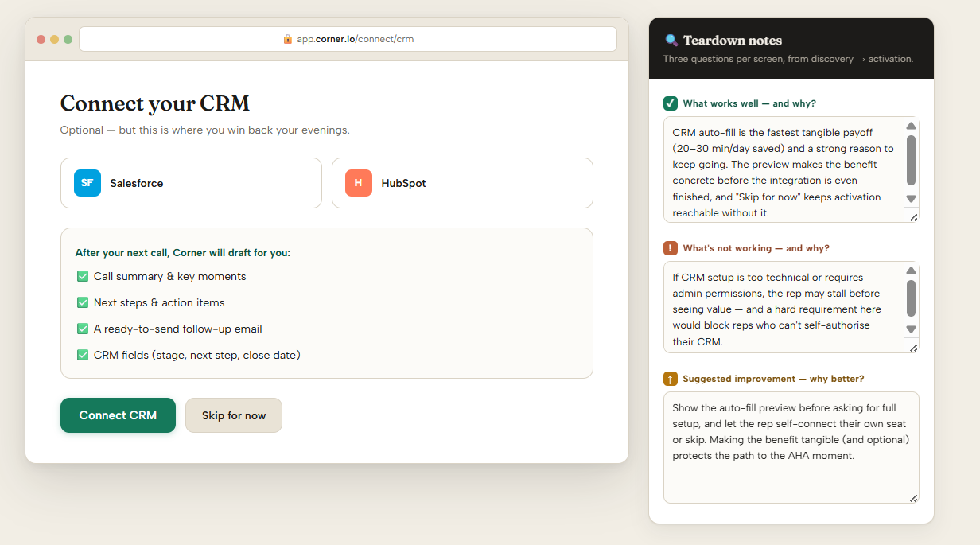Click the 'What's not working — and why?' label
The image size is (980, 545).
(756, 248)
